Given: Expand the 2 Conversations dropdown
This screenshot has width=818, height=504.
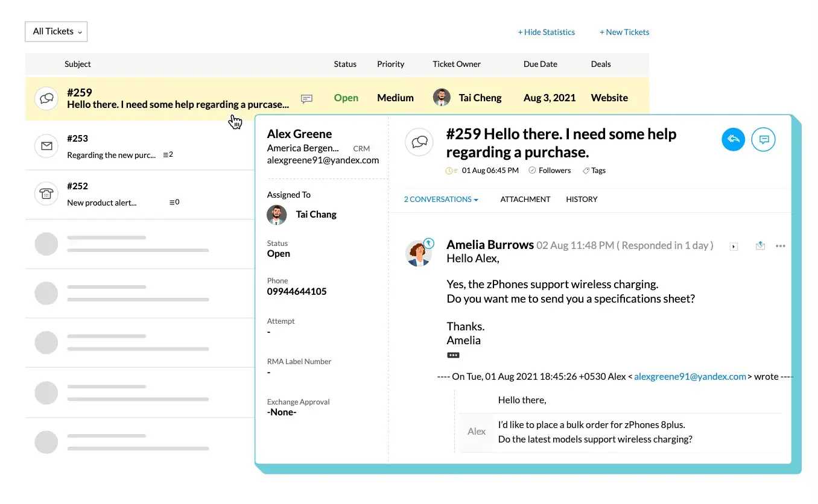Looking at the screenshot, I should coord(441,199).
